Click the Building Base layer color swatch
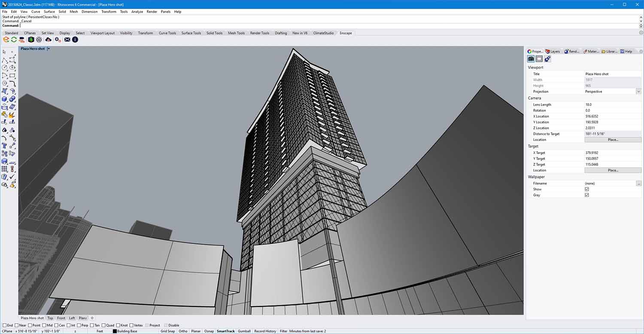This screenshot has width=644, height=334. click(114, 331)
